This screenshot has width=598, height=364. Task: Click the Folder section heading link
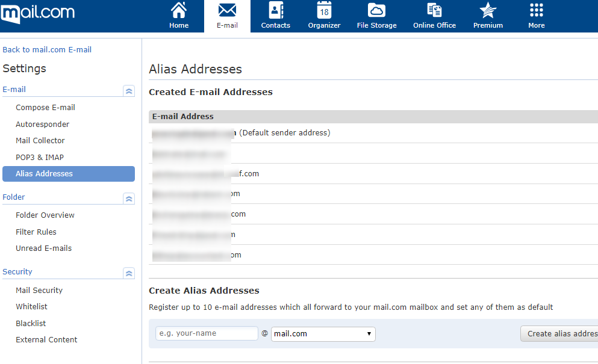click(x=14, y=197)
